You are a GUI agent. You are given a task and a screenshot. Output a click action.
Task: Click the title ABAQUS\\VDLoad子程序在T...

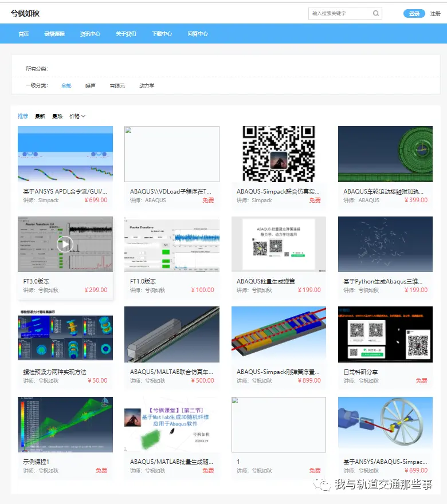pyautogui.click(x=171, y=191)
